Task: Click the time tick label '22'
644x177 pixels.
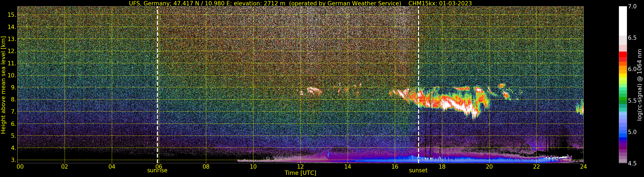Action: (536, 166)
